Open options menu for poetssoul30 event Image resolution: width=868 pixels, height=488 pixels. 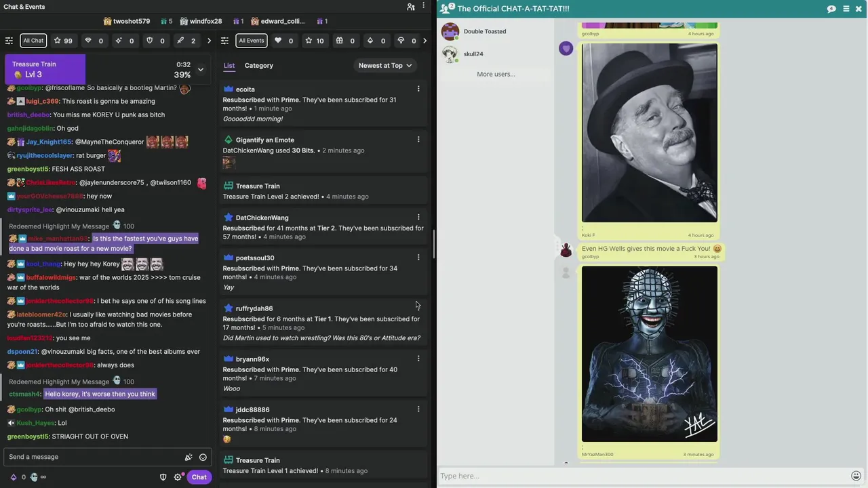(x=418, y=258)
